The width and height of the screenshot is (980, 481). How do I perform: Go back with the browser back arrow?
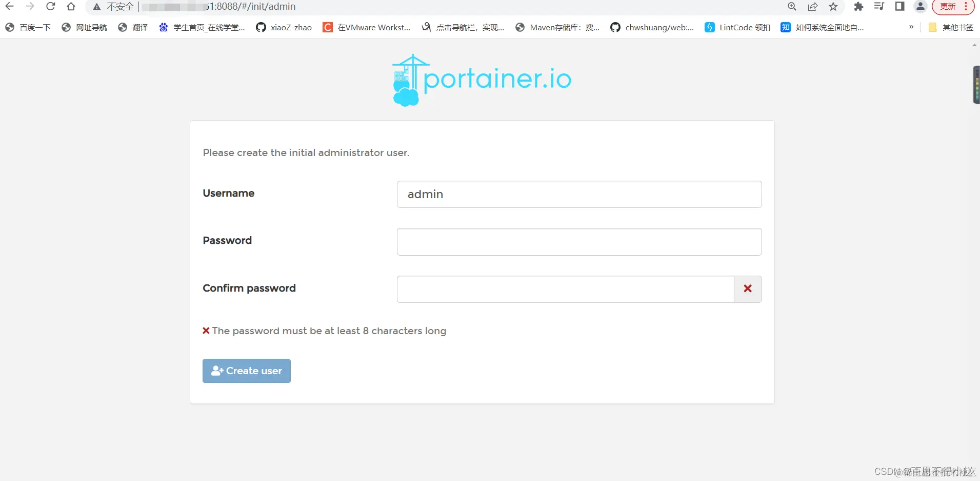point(9,7)
